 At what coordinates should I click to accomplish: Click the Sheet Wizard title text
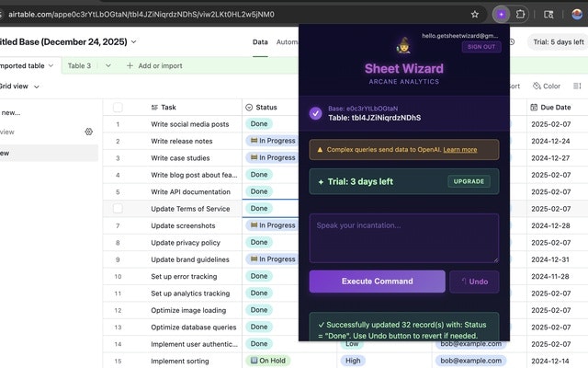(x=404, y=68)
